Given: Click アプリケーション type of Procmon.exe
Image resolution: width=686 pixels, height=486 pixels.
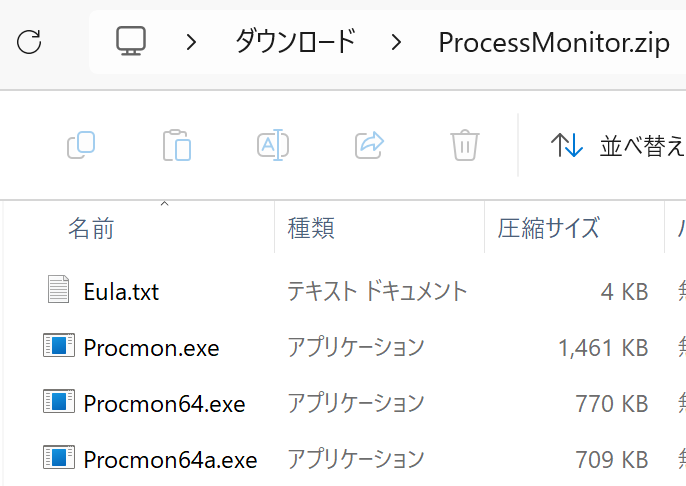Looking at the screenshot, I should 356,347.
